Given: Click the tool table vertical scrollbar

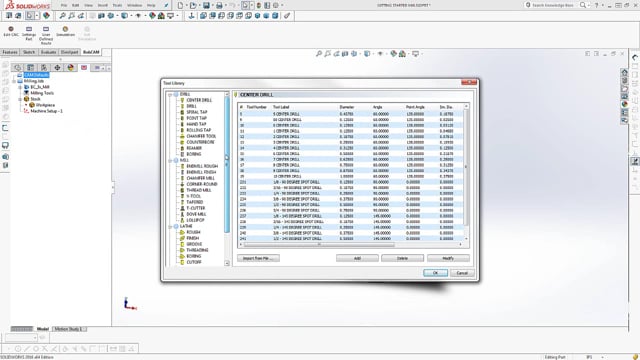Looking at the screenshot, I should [x=466, y=167].
